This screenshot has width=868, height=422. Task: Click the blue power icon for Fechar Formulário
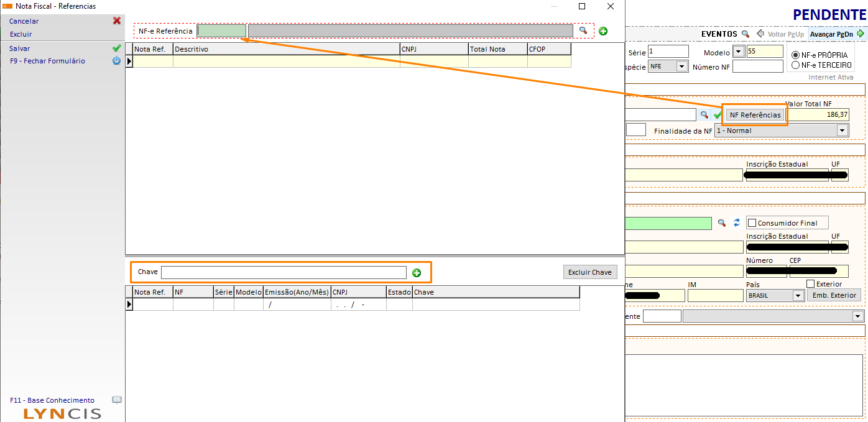117,61
